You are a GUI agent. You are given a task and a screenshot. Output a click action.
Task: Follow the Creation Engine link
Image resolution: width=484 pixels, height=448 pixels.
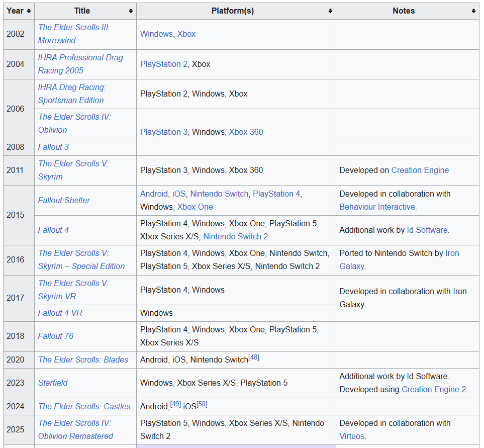(420, 170)
